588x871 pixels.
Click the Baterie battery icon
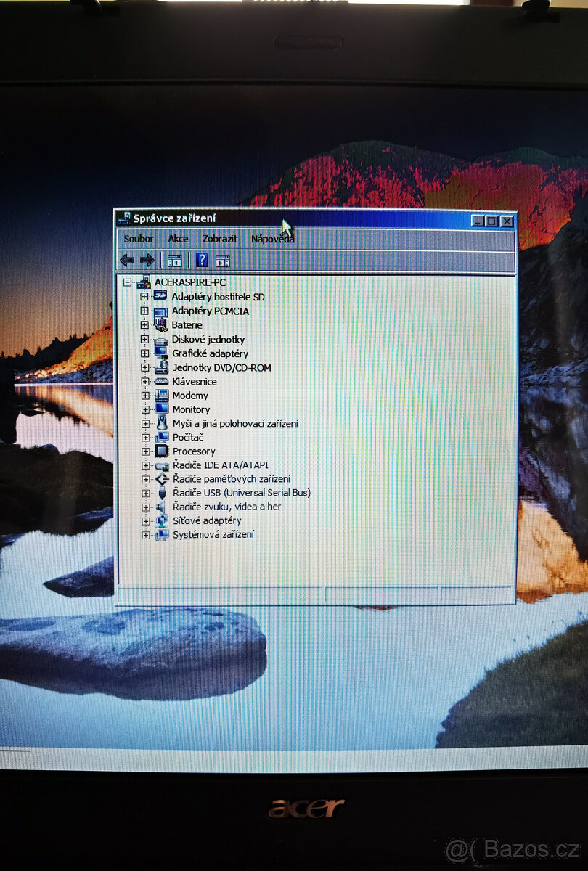click(x=160, y=324)
